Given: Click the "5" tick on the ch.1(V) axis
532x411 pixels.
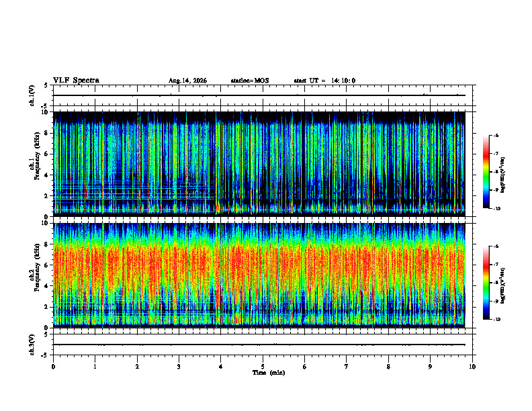Looking at the screenshot, I should [46, 85].
